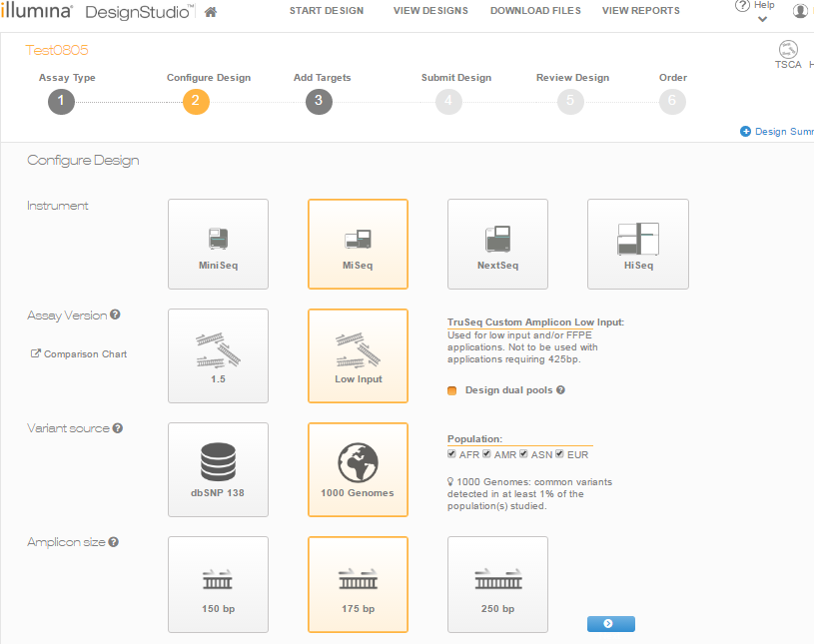Click step 5 Review Design circle
The height and width of the screenshot is (644, 814).
point(570,101)
